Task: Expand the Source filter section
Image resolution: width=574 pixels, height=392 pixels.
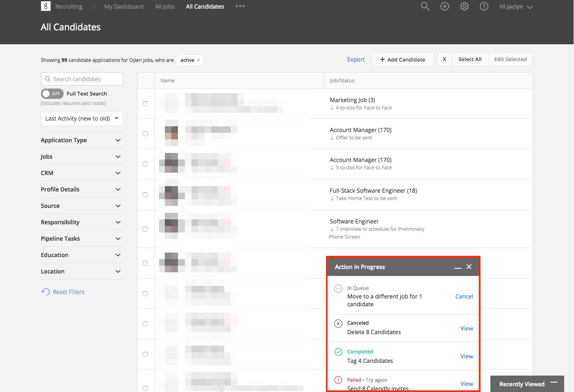Action: [82, 206]
